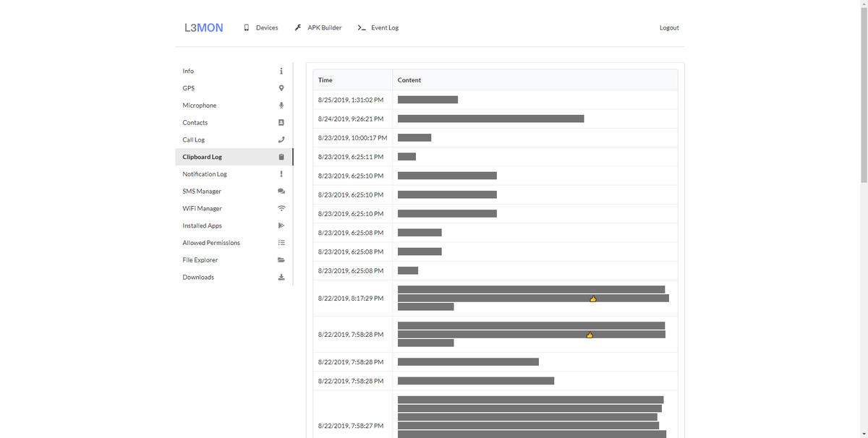The height and width of the screenshot is (438, 868).
Task: Click the page vertical scrollbar thumb
Action: tap(864, 94)
